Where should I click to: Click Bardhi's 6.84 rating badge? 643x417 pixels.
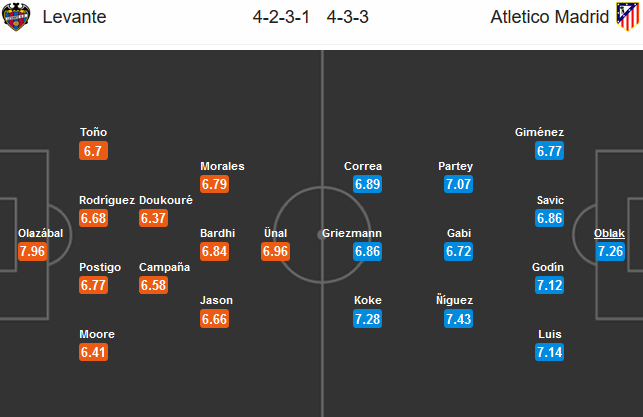[x=215, y=251]
